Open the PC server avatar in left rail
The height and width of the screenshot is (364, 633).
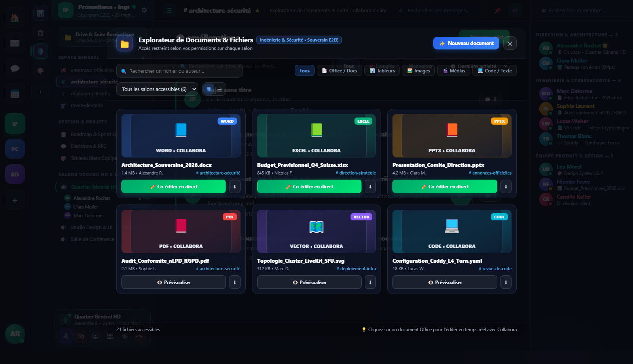(15, 149)
